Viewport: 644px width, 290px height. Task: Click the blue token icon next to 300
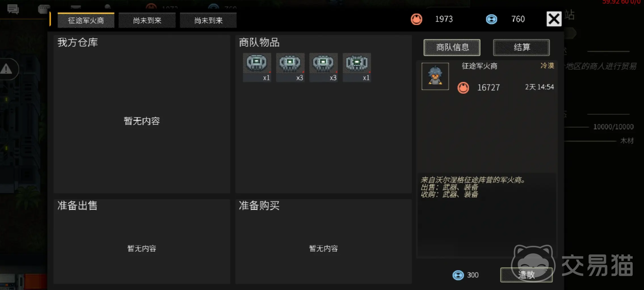[x=458, y=275]
